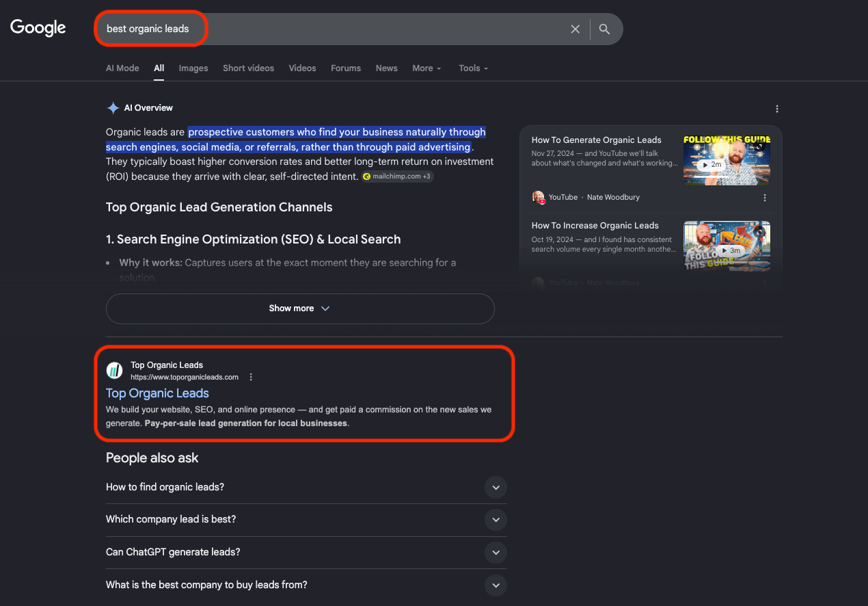Clear the search box with X icon
868x606 pixels.
pos(575,29)
